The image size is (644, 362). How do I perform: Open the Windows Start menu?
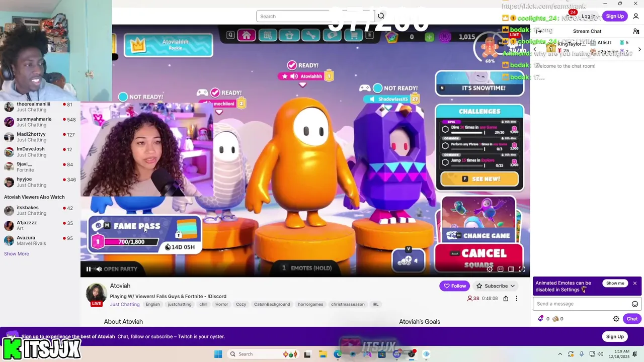pos(218,354)
